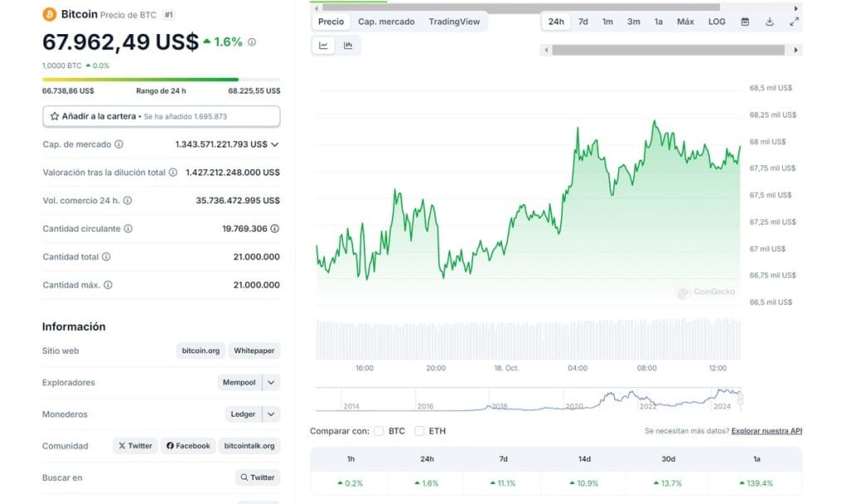Switch to the Precio tab
Image resolution: width=851 pixels, height=504 pixels.
coord(331,22)
